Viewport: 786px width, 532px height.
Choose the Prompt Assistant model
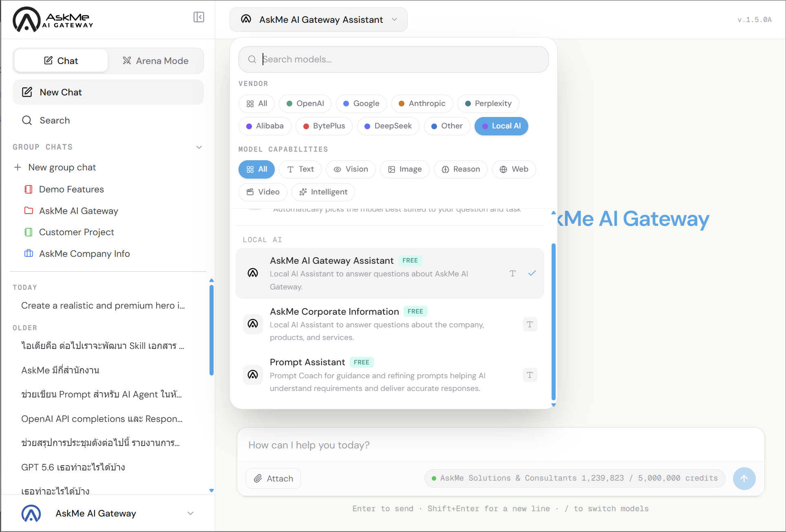(390, 375)
